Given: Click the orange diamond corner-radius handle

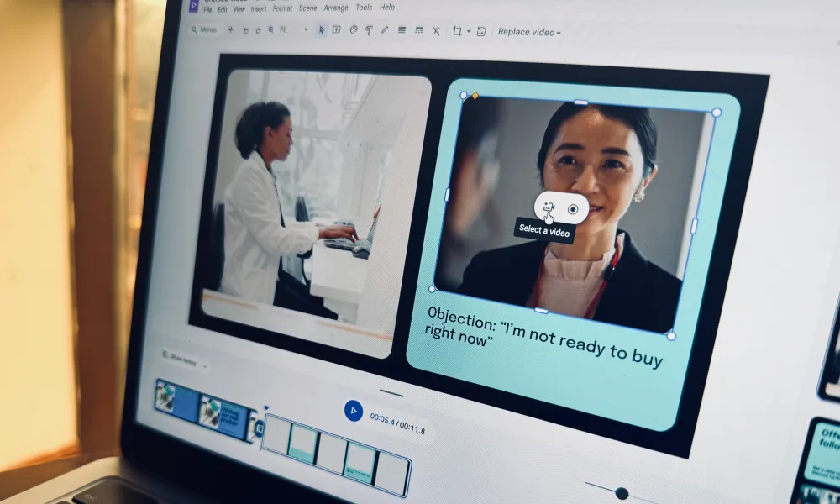Looking at the screenshot, I should [475, 96].
